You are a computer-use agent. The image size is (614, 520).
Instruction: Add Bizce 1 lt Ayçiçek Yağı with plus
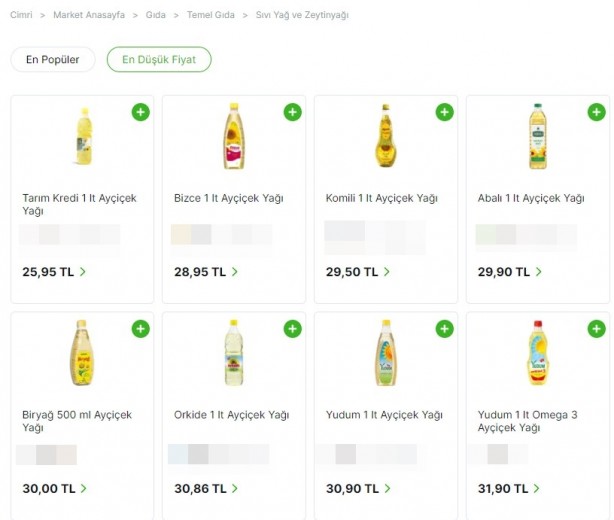point(293,112)
